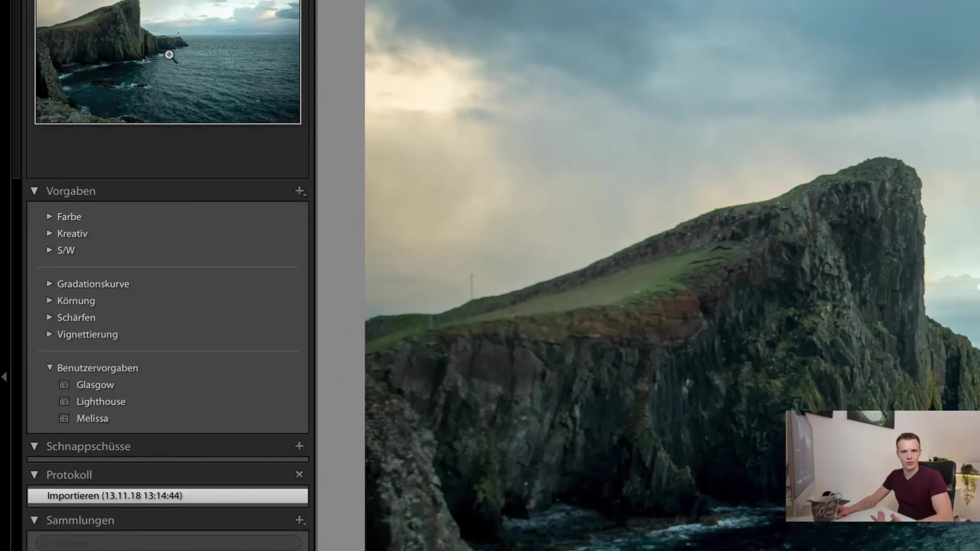
Task: Click the Schärfen preset category icon
Action: pyautogui.click(x=50, y=317)
